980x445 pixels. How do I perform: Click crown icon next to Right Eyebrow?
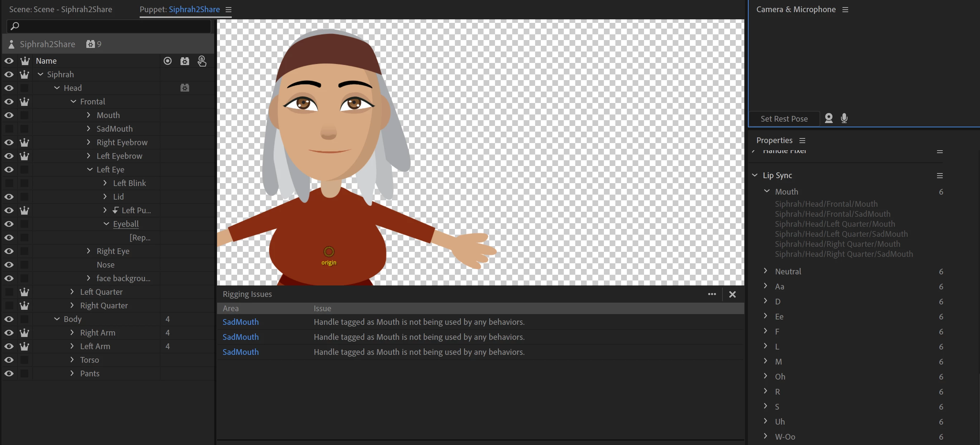[24, 142]
